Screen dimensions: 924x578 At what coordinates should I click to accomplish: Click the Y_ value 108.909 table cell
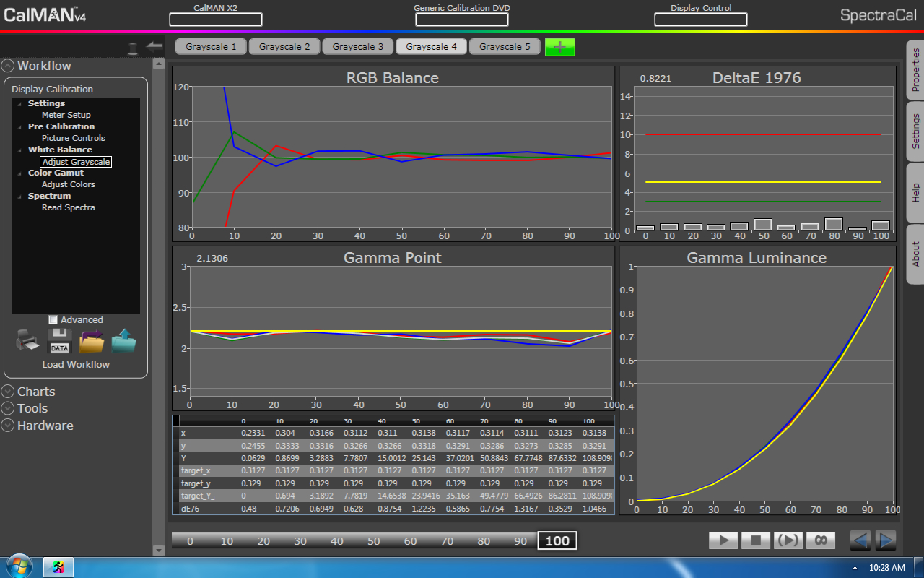pos(598,458)
